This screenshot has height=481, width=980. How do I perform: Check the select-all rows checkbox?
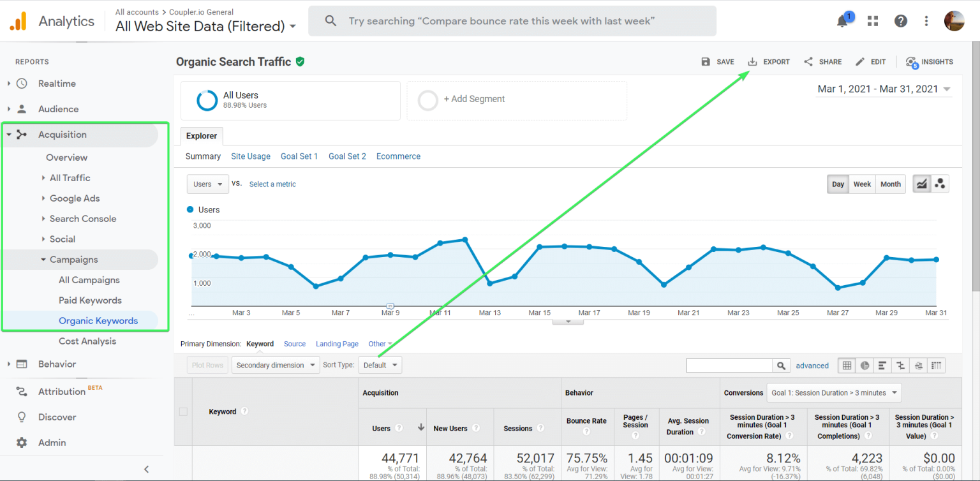pyautogui.click(x=183, y=411)
